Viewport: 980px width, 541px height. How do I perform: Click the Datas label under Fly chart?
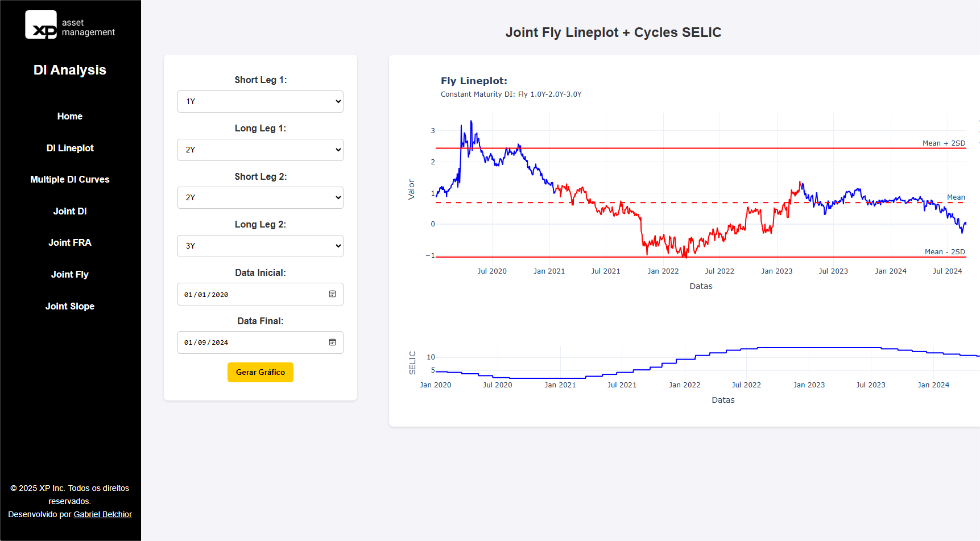[701, 286]
